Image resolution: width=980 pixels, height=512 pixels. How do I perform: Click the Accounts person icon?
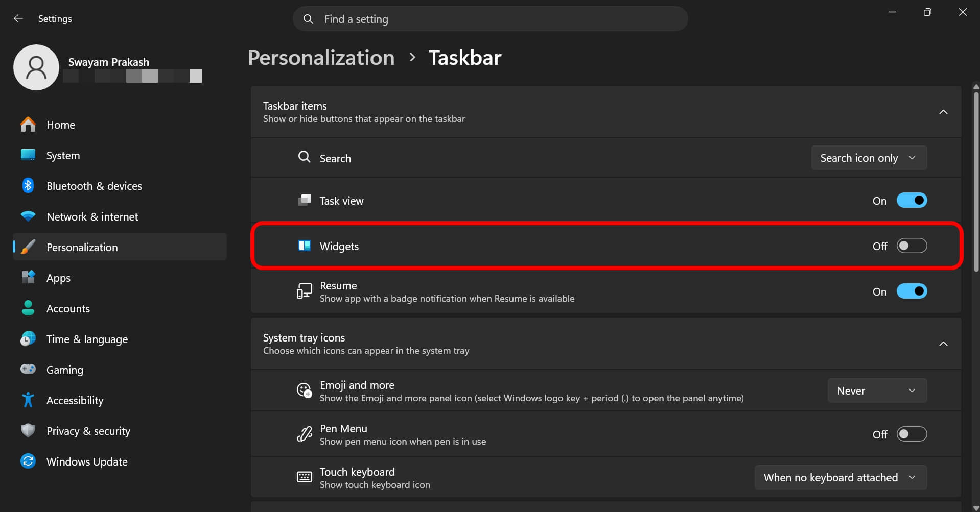(28, 308)
